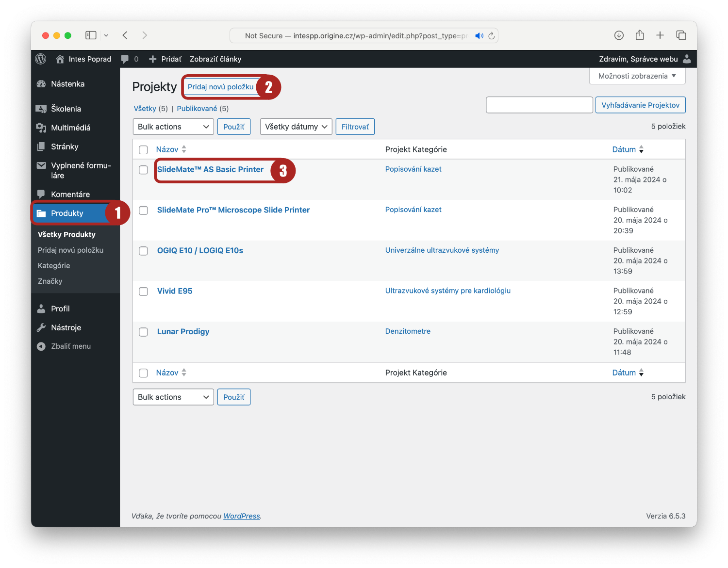Open the WordPress logo menu
This screenshot has height=568, width=728.
point(41,59)
